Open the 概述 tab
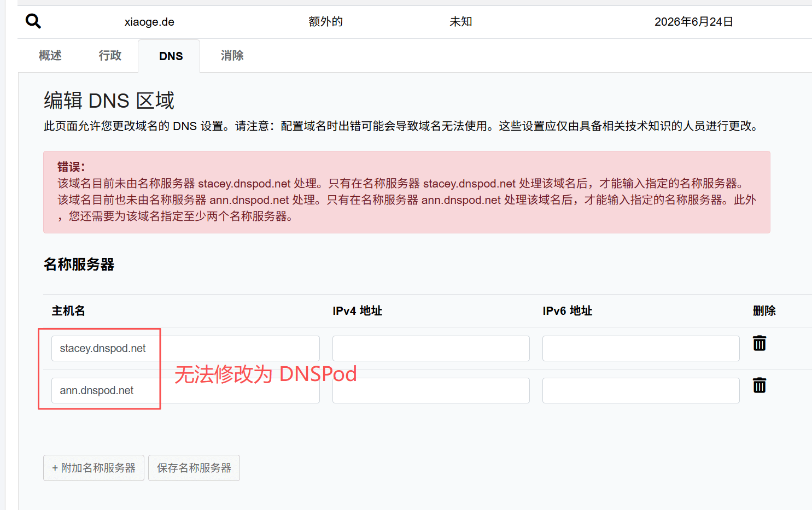Image resolution: width=812 pixels, height=510 pixels. coord(50,56)
